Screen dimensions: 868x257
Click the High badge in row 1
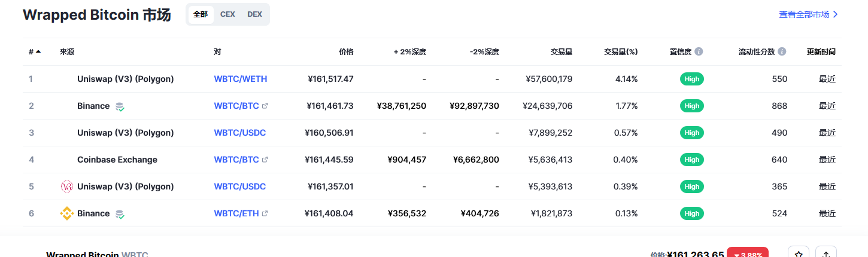point(692,79)
